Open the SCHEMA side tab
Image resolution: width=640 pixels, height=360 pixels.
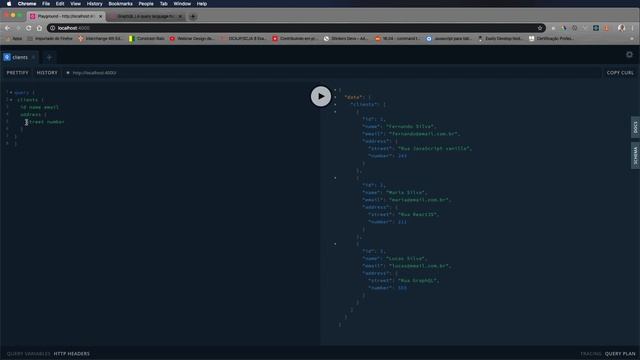click(636, 155)
